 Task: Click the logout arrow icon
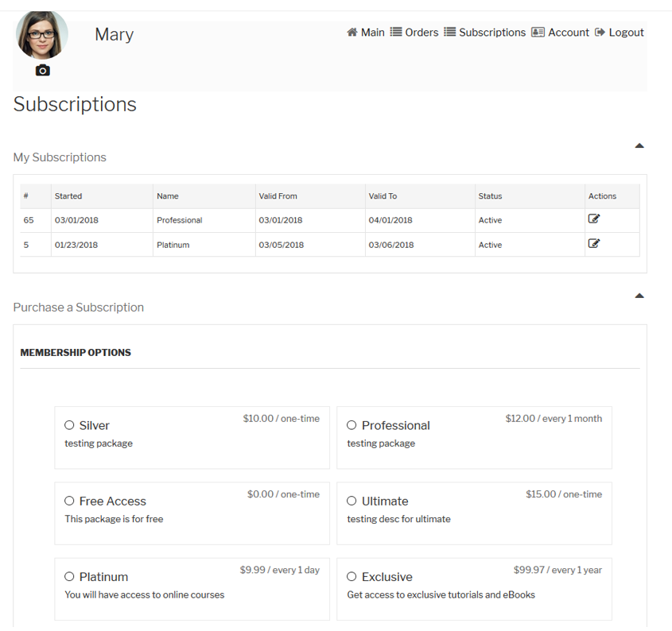click(600, 33)
